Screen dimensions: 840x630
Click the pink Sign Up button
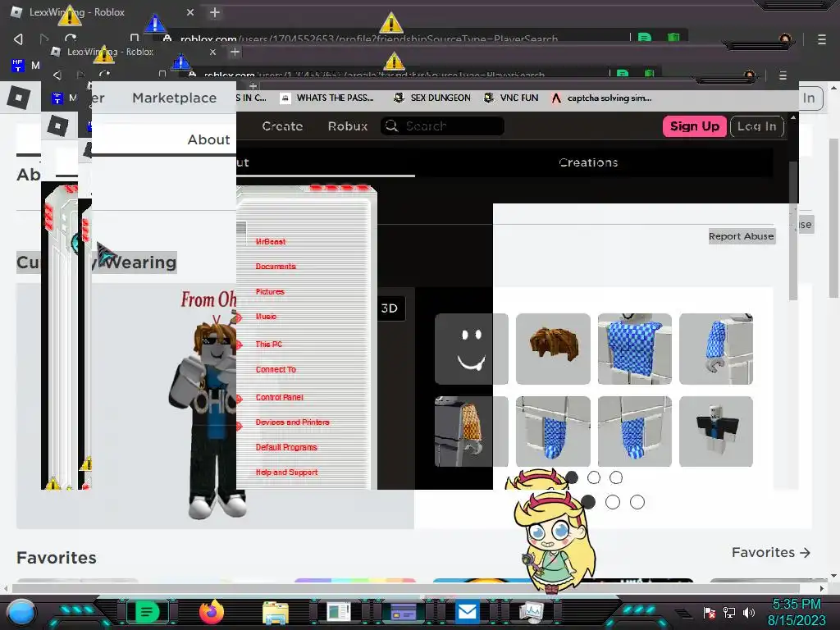[695, 126]
